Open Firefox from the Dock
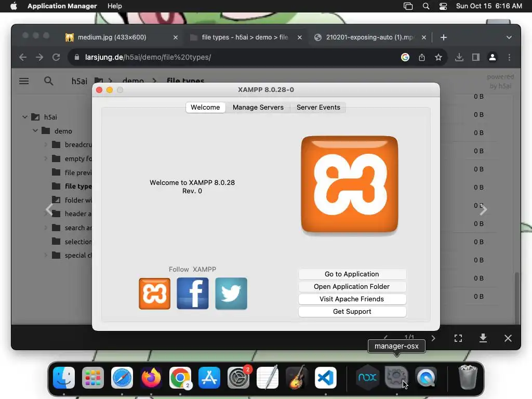 point(151,378)
